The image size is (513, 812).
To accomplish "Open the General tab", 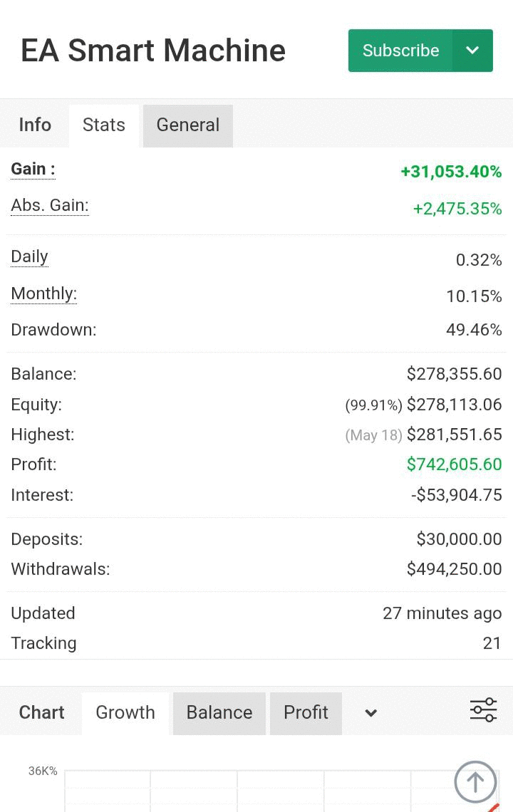I will pos(188,125).
